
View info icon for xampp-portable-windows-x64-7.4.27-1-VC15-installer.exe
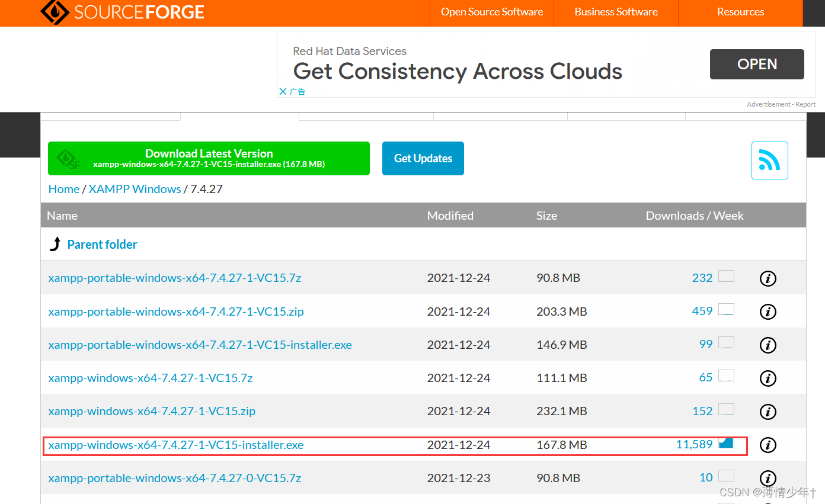pyautogui.click(x=768, y=345)
